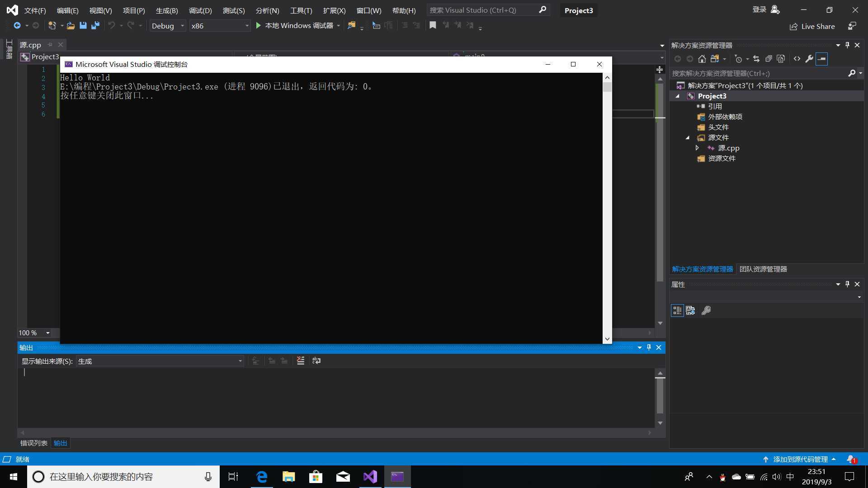868x488 pixels.
Task: Open the 100 % zoom dropdown
Action: coord(47,333)
